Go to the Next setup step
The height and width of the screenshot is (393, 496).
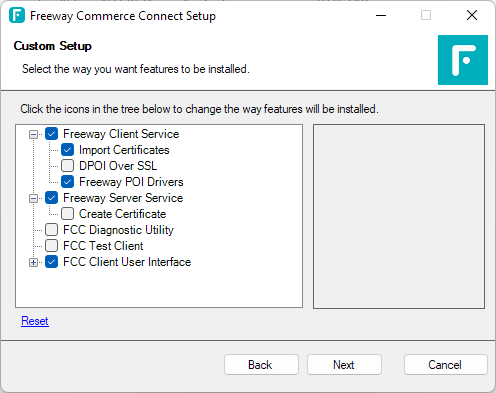click(344, 365)
